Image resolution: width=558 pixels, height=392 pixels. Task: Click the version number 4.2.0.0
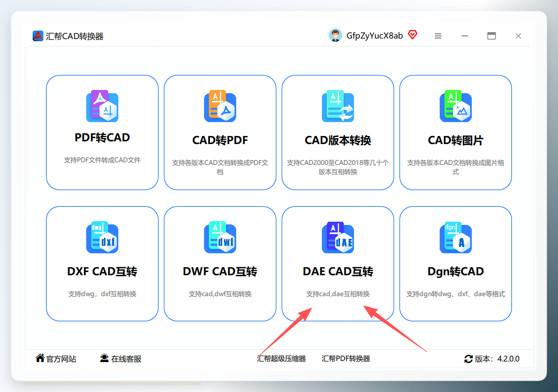click(508, 359)
